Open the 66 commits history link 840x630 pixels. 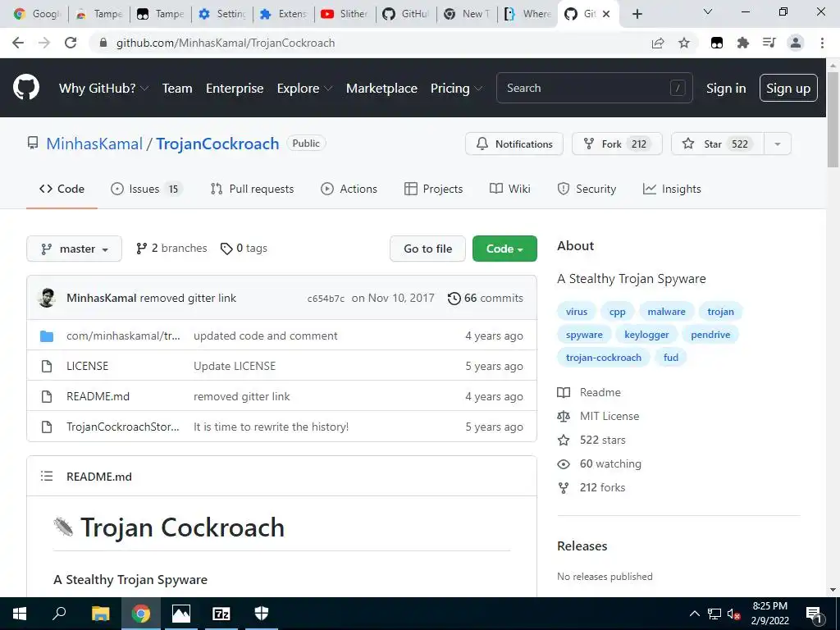coord(486,298)
